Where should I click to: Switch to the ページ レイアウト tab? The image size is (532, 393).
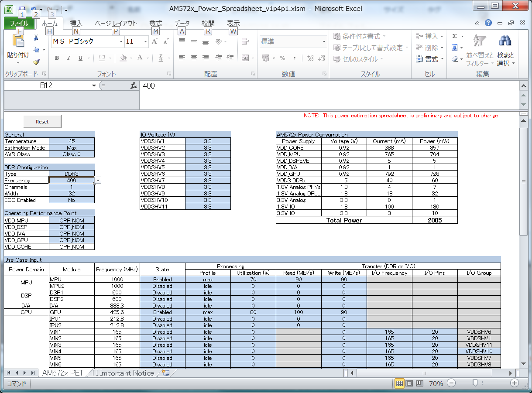pos(116,24)
